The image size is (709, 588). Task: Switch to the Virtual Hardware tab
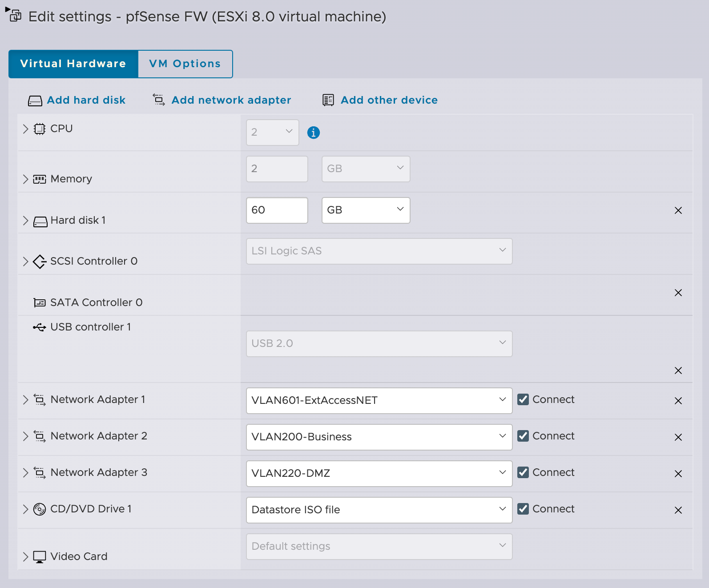73,64
